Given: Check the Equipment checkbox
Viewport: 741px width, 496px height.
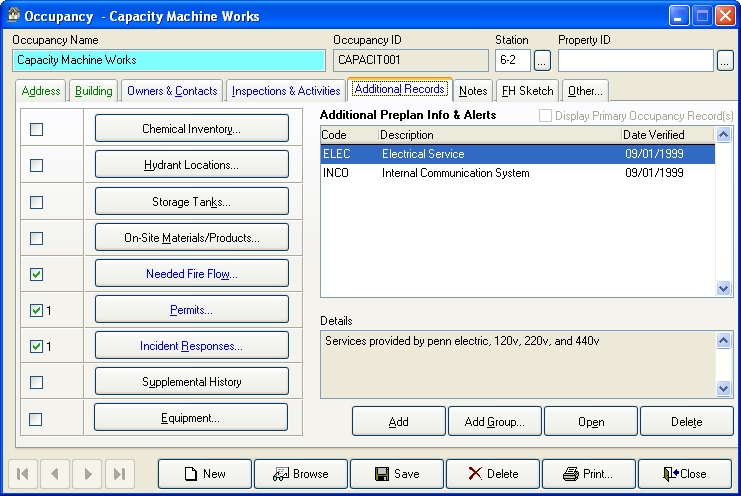Looking at the screenshot, I should point(37,418).
